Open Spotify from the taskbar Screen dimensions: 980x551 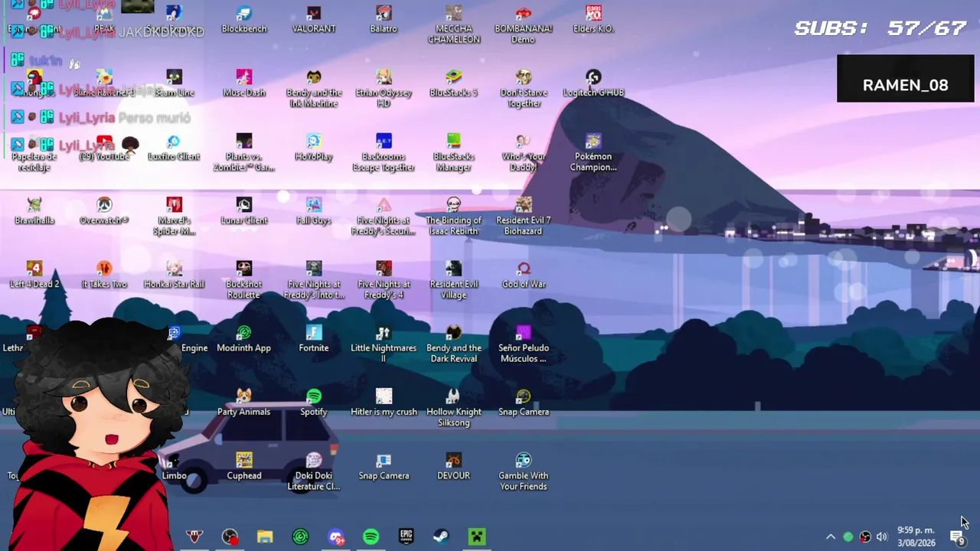371,536
